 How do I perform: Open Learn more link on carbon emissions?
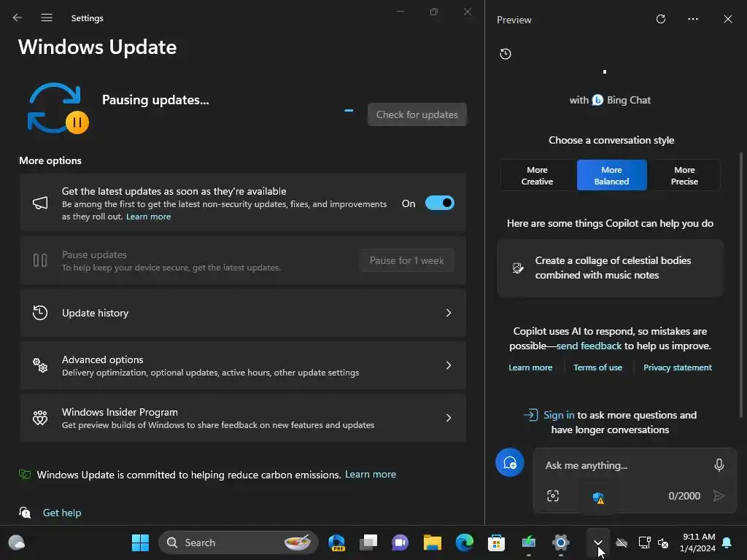point(370,474)
